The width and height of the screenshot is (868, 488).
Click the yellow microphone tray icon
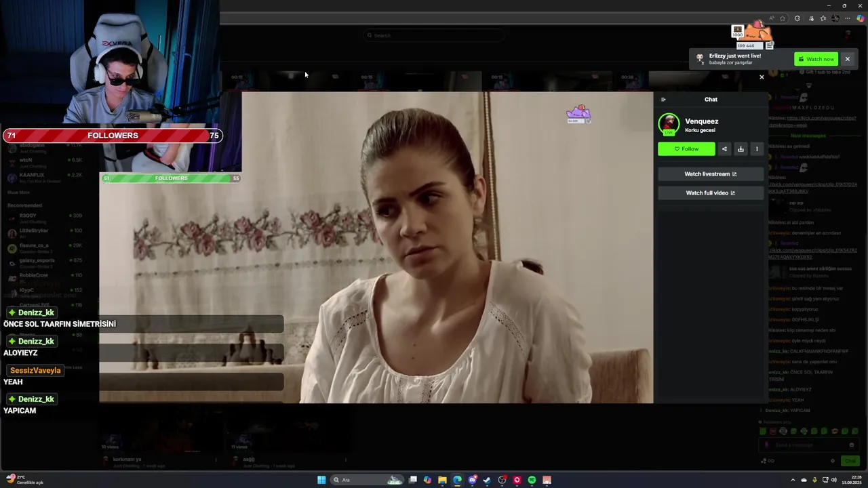pyautogui.click(x=814, y=480)
